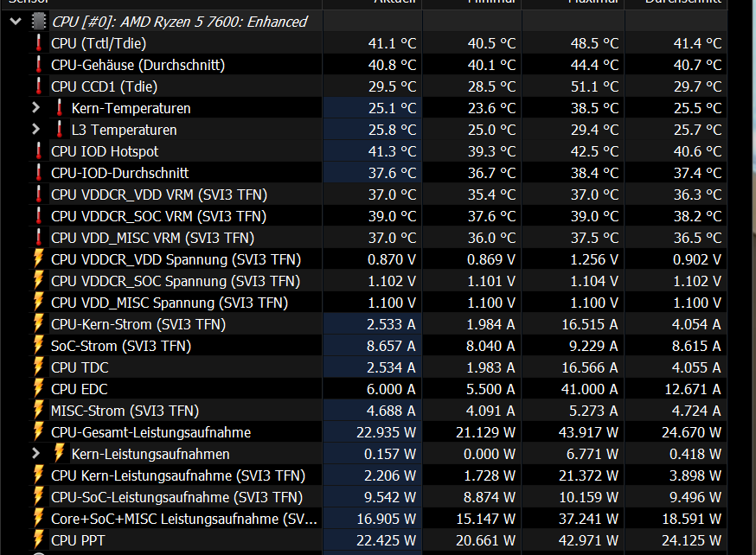
Task: Expand the Kern-Temperaturen row
Action: (35, 108)
